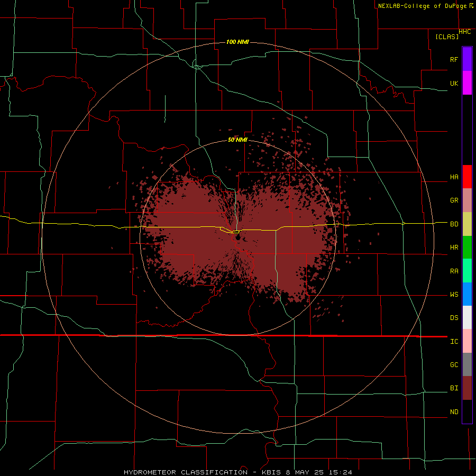Click the DS white legend swatch
This screenshot has height=476, width=476.
click(x=467, y=317)
